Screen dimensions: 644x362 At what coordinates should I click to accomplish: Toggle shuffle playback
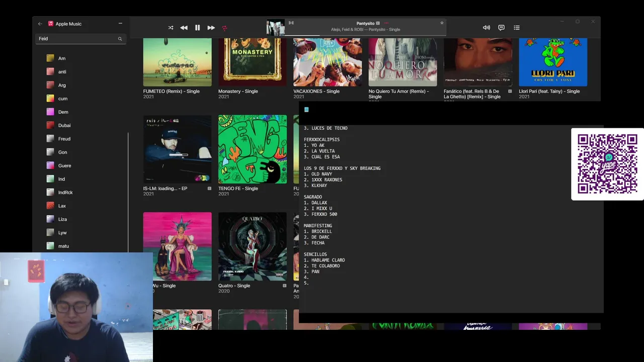pos(171,28)
